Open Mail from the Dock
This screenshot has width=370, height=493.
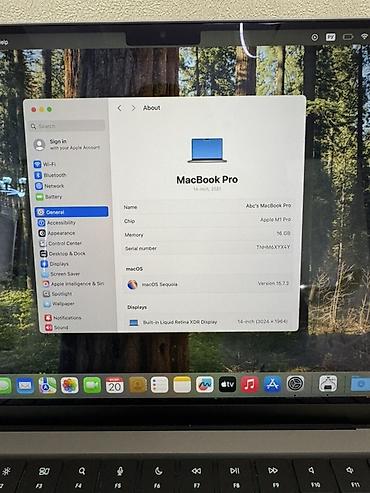pos(25,386)
